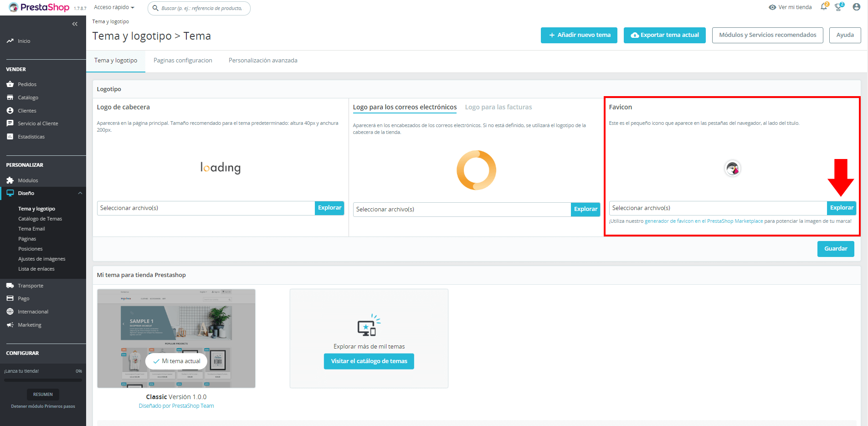This screenshot has height=426, width=868.
Task: Click the email logo preview image
Action: pyautogui.click(x=476, y=170)
